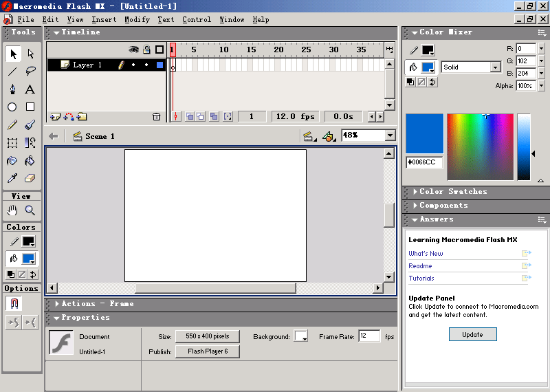Click the Frame Rate input field
Screen dimensions: 550x392
tap(369, 336)
